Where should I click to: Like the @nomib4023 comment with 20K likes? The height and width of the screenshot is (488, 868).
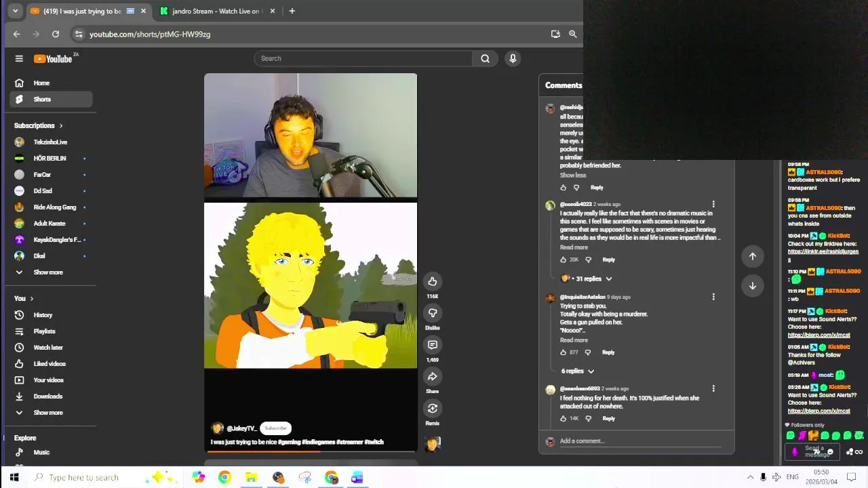coord(563,260)
